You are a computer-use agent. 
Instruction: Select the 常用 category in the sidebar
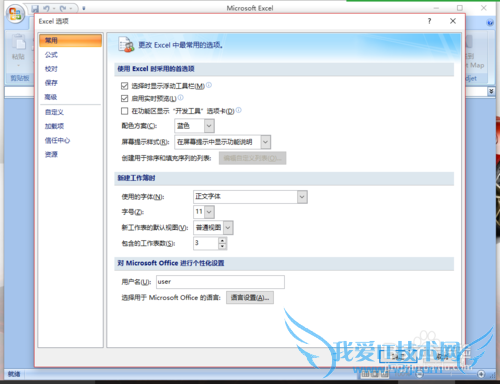coord(70,40)
